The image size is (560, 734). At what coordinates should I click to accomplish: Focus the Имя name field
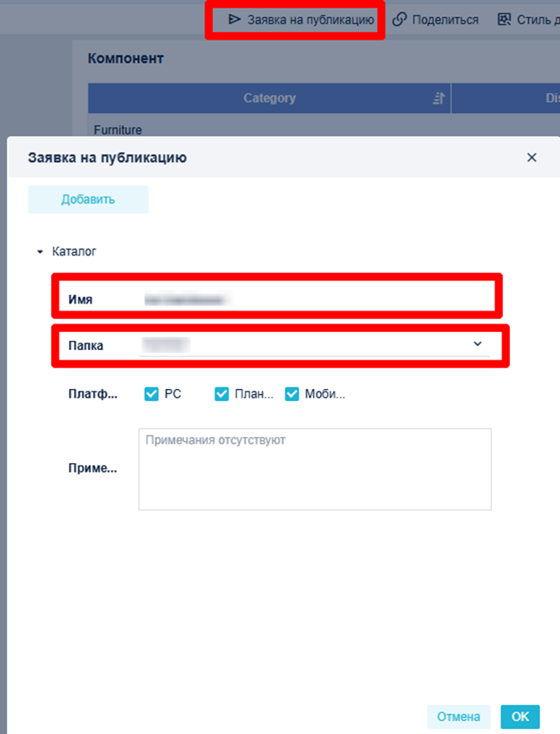[314, 298]
